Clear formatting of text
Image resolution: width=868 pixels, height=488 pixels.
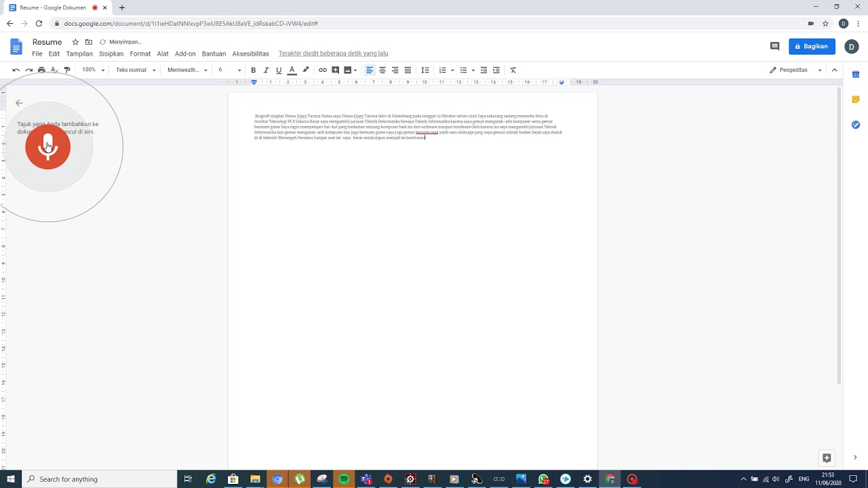pos(513,70)
